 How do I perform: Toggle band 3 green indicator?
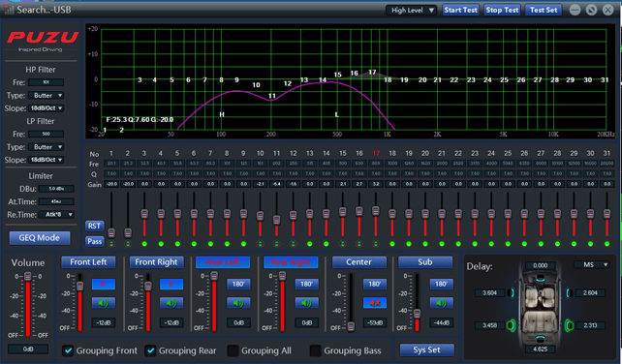click(x=144, y=243)
